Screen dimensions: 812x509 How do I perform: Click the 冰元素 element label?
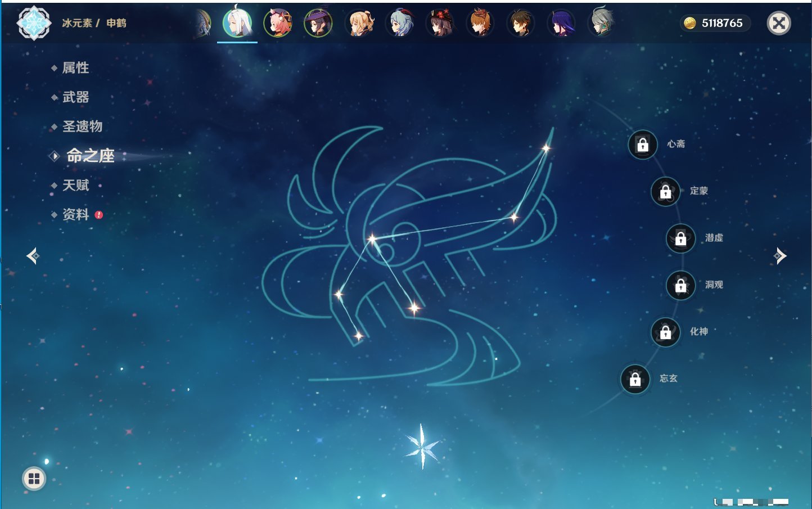(77, 23)
